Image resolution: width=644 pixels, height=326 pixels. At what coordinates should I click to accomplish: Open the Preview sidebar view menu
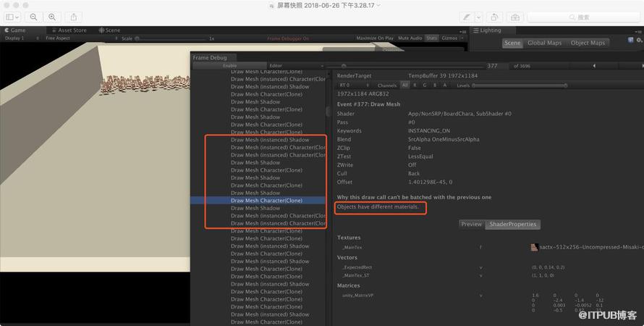12,17
